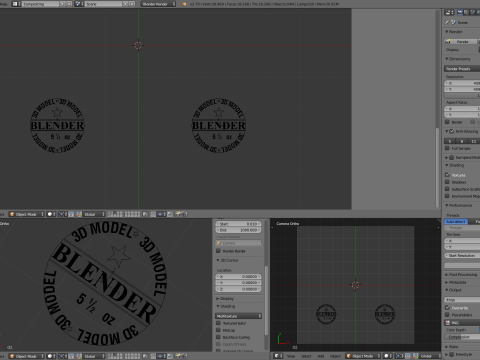Viewport: 480px width, 360px height.
Task: Open Select menu in camera view header
Action: (306, 356)
